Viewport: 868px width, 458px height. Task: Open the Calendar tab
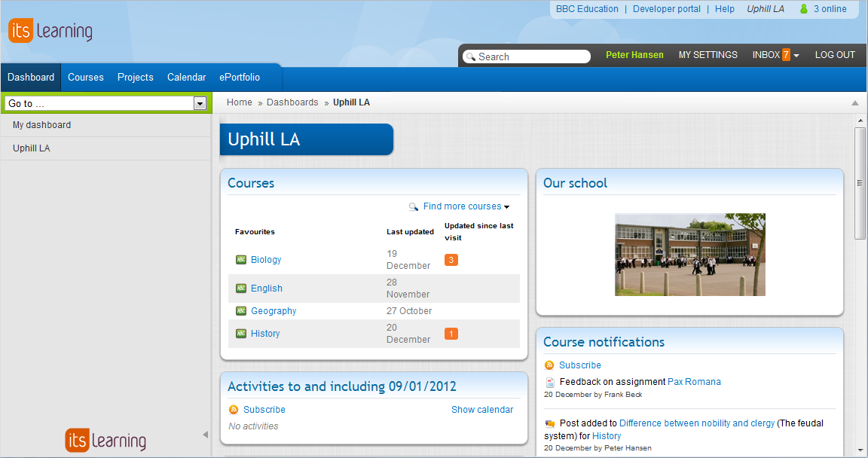(x=187, y=78)
